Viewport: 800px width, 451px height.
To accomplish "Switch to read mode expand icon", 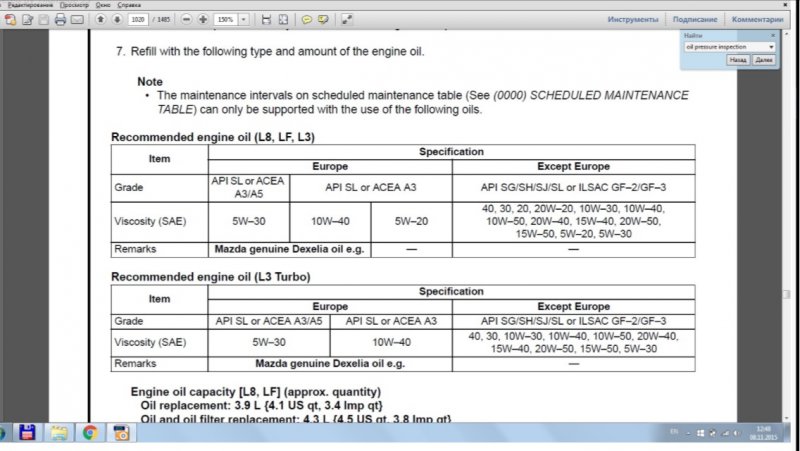I will point(347,19).
